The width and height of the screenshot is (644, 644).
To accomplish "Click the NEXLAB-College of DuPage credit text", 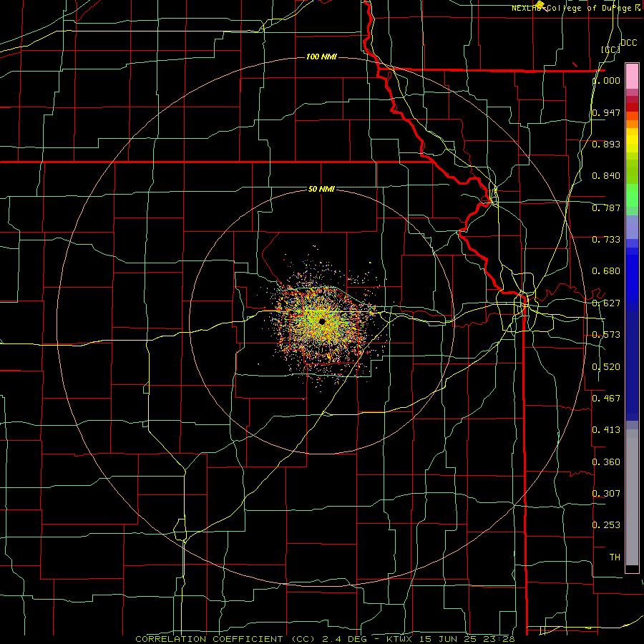I will click(x=576, y=8).
